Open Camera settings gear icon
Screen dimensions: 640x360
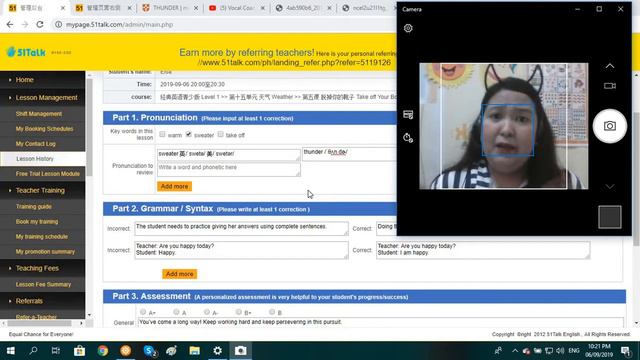point(408,28)
